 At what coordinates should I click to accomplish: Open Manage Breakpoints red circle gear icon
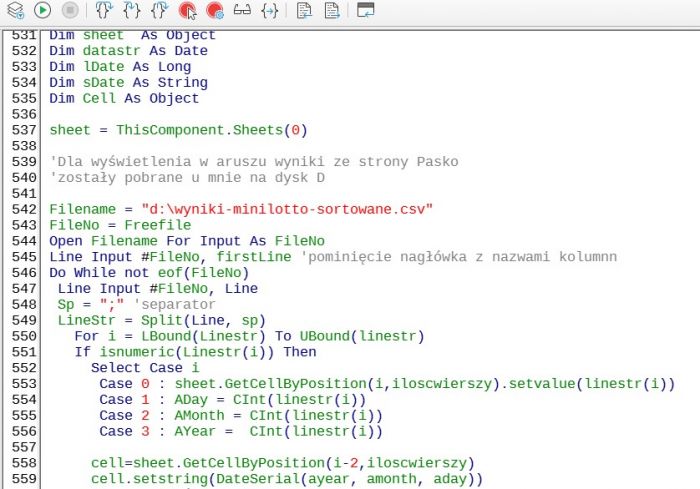(x=215, y=10)
